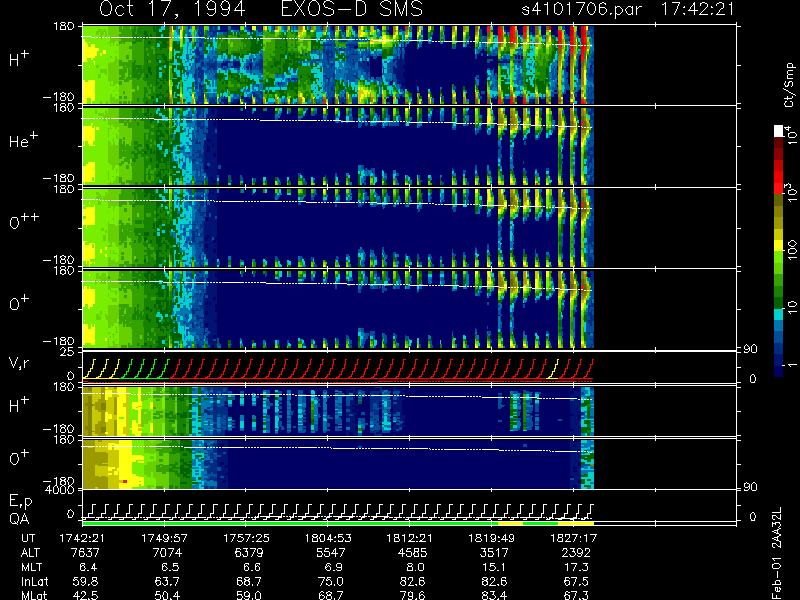Click the "MLT" row label
The image size is (800, 600).
[x=31, y=567]
